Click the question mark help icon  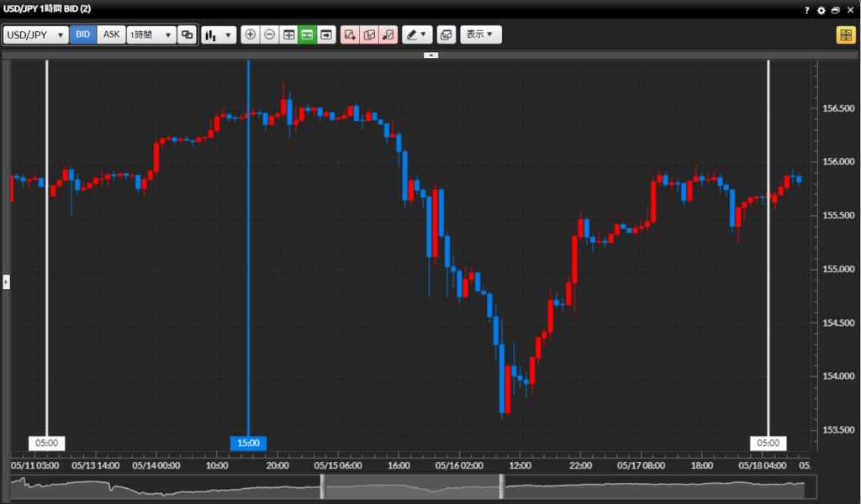tap(806, 10)
